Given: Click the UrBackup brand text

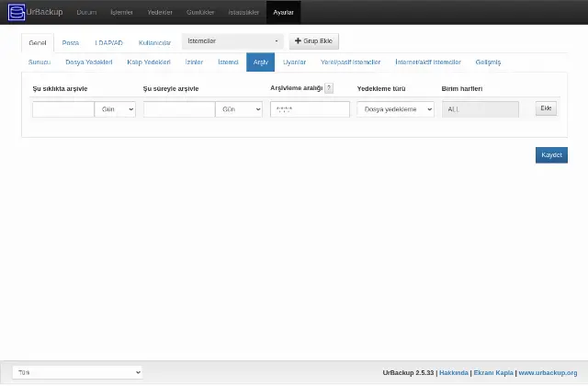Looking at the screenshot, I should 44,12.
